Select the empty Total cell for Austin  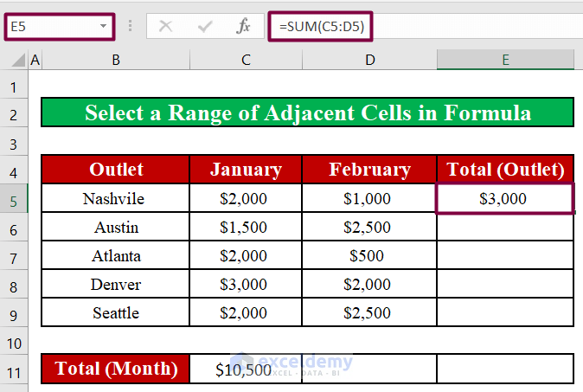(505, 228)
